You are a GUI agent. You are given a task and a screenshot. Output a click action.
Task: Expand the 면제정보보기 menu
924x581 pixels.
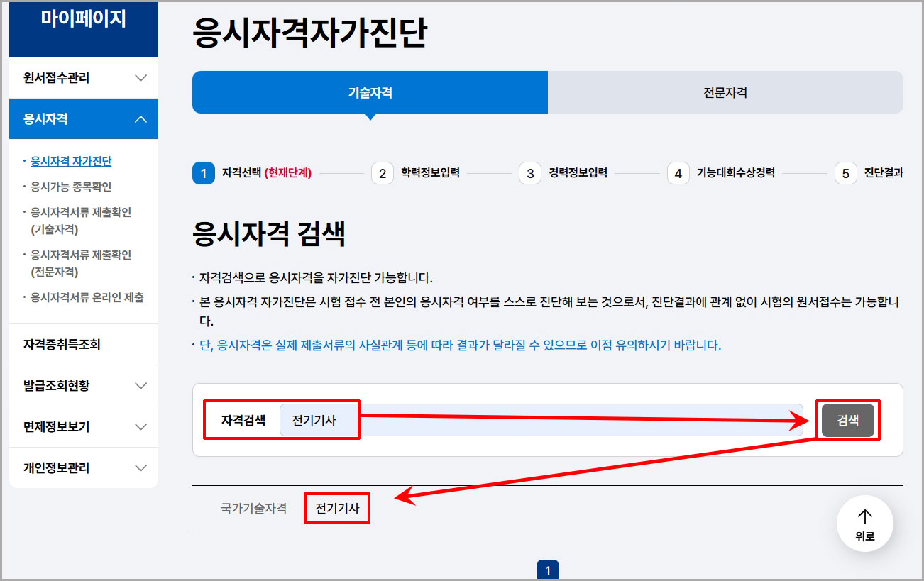point(83,426)
